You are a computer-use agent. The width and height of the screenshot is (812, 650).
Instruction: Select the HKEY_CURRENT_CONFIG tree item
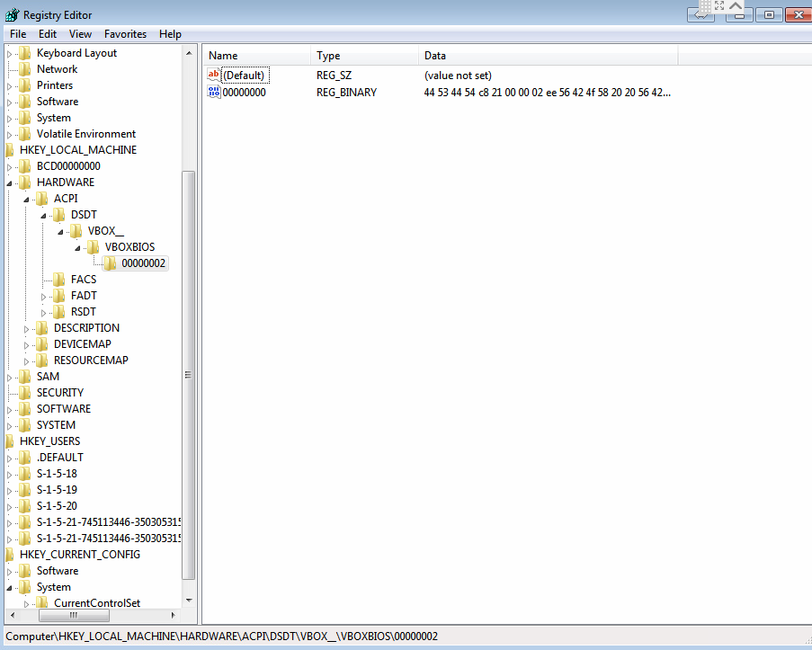pyautogui.click(x=79, y=555)
